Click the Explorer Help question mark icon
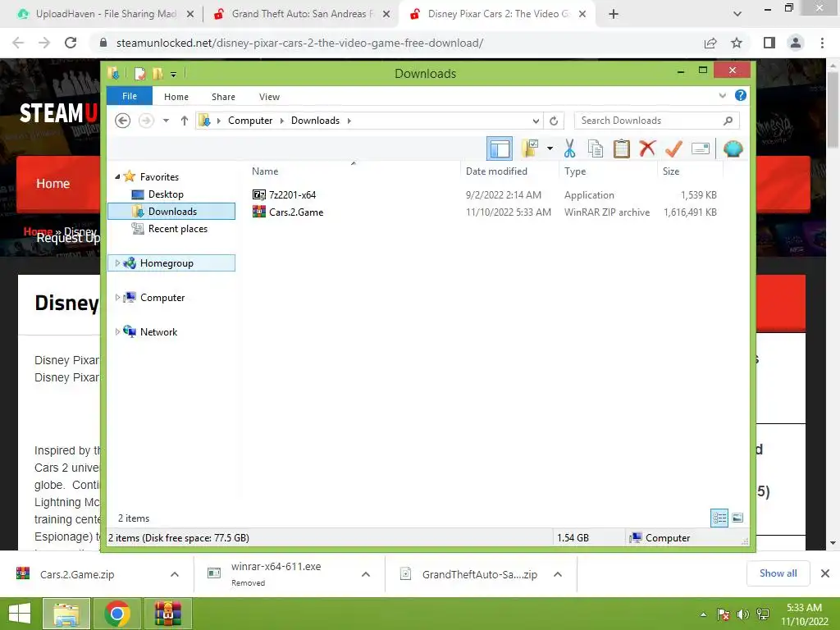The width and height of the screenshot is (840, 630). tap(741, 95)
